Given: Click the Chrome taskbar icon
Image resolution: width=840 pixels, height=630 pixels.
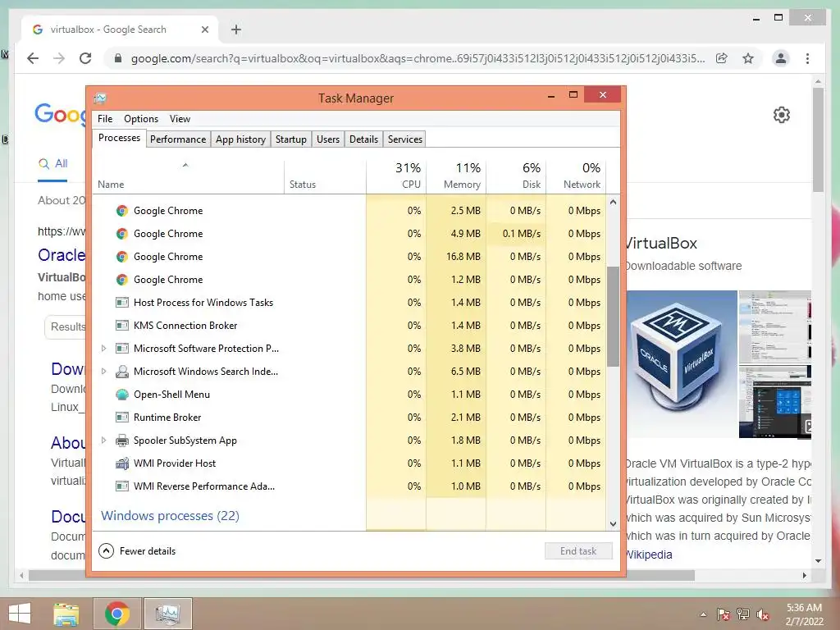Looking at the screenshot, I should pos(116,614).
